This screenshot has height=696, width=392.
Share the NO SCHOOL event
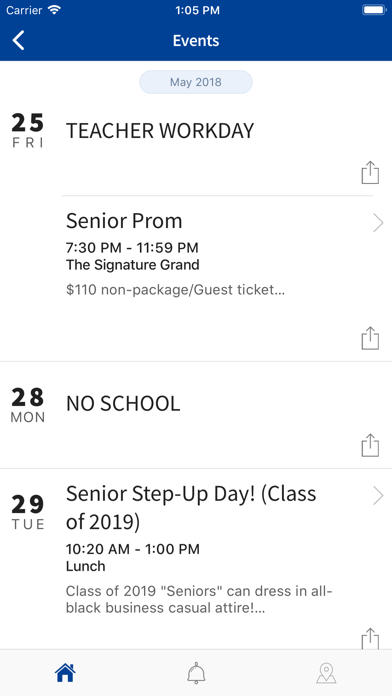click(x=370, y=445)
